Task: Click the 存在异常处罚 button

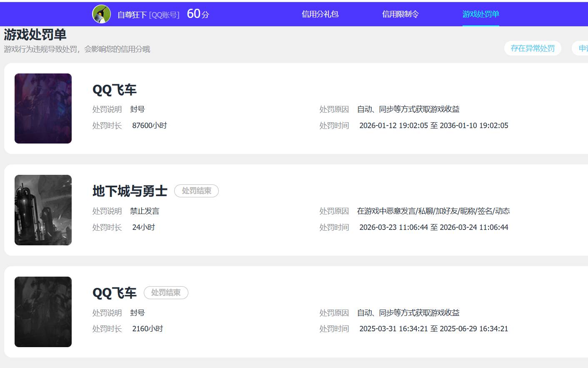Action: point(533,48)
